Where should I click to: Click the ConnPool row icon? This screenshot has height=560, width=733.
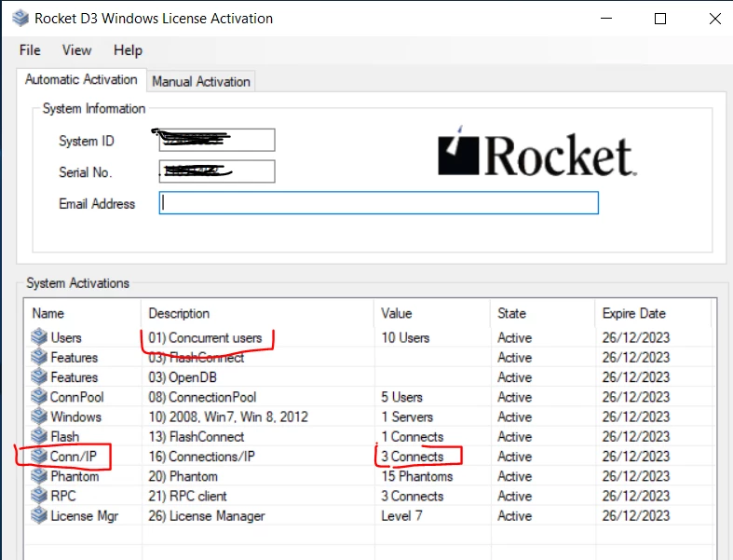[39, 396]
